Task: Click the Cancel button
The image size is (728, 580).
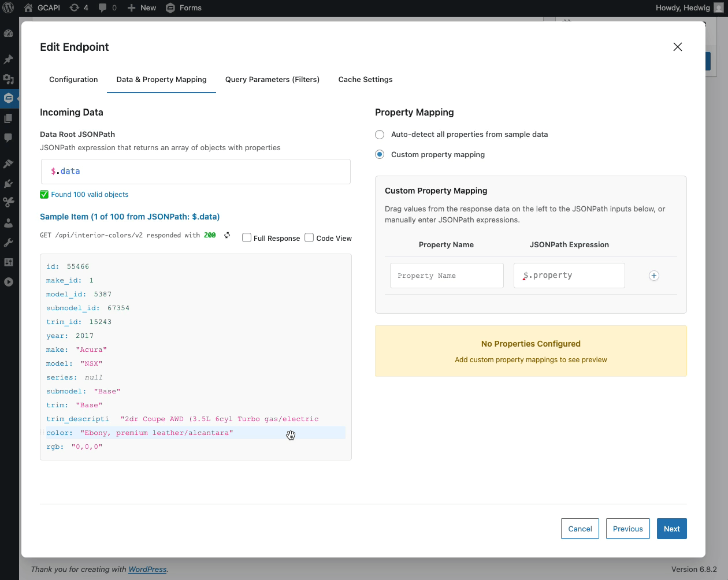Action: click(580, 529)
